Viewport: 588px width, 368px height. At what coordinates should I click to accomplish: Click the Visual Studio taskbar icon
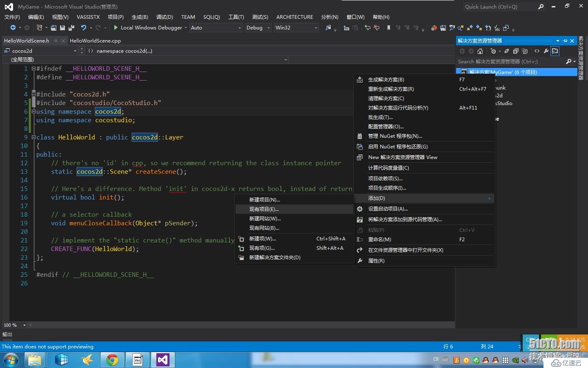[163, 360]
